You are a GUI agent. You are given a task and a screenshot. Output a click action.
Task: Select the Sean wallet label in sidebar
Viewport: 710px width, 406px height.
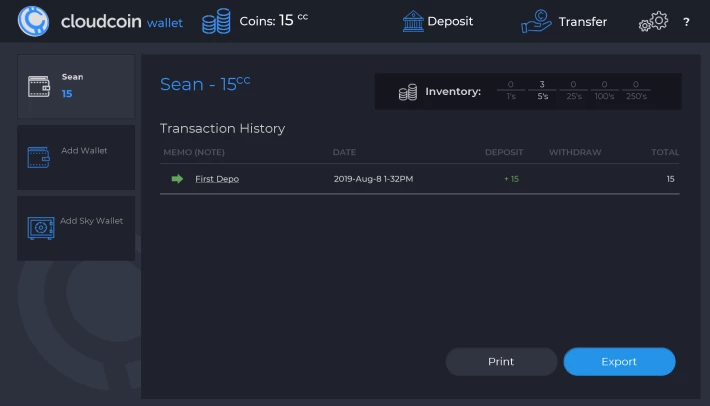(72, 77)
